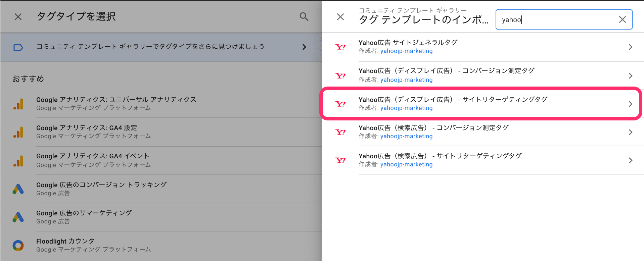Image resolution: width=644 pixels, height=261 pixels.
Task: Open the コミュニティ テンプレート ギャラリーでタグタイプをさらに見つけましょう banner
Action: pos(161,47)
